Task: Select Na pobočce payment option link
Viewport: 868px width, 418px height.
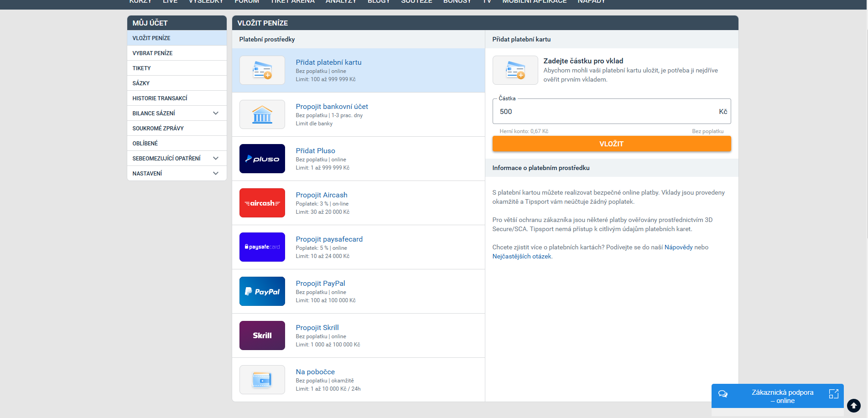Action: (x=315, y=372)
